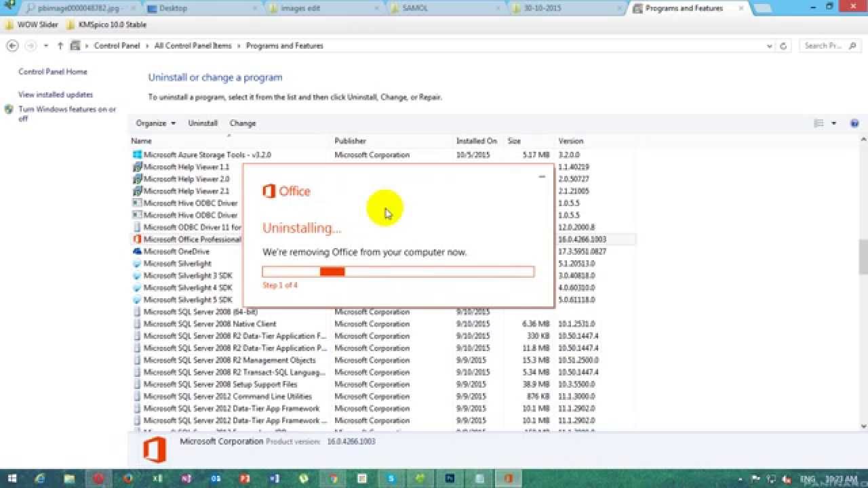
Task: Launch OneNote from the taskbar
Action: pos(186,479)
